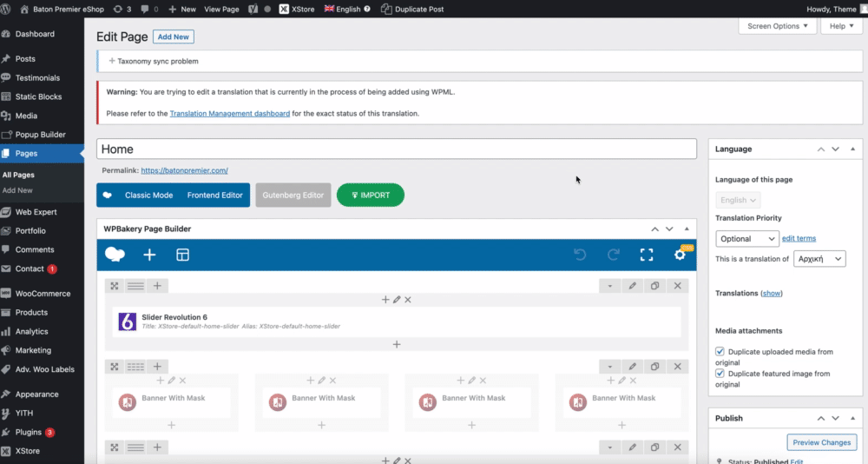The height and width of the screenshot is (464, 868).
Task: Add column to the Slider Revolution row
Action: [x=157, y=286]
